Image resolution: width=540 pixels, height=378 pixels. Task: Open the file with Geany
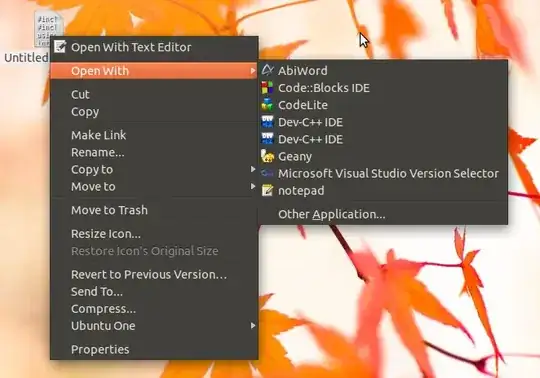click(x=384, y=156)
